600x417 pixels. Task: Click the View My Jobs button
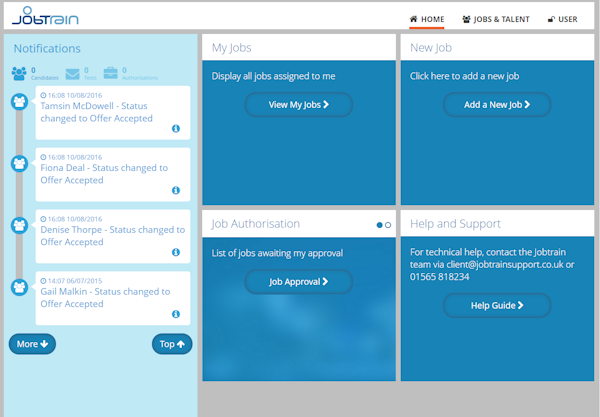pos(298,104)
